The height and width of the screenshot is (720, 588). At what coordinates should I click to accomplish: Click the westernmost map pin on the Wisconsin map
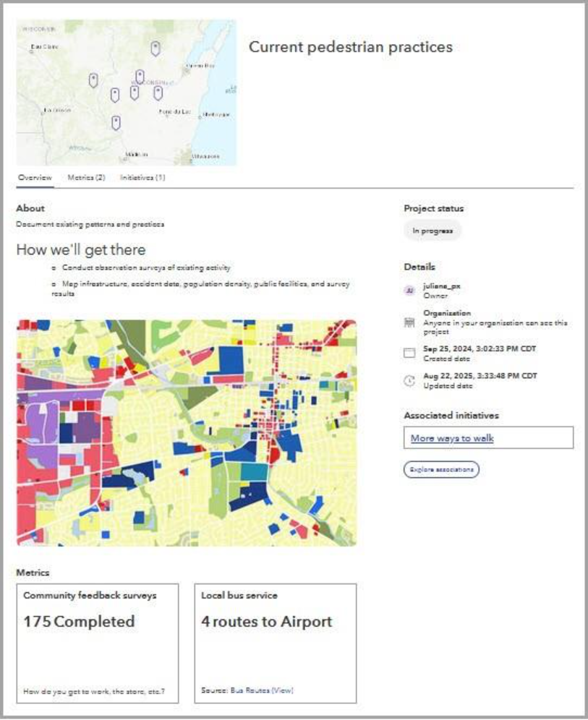(93, 80)
